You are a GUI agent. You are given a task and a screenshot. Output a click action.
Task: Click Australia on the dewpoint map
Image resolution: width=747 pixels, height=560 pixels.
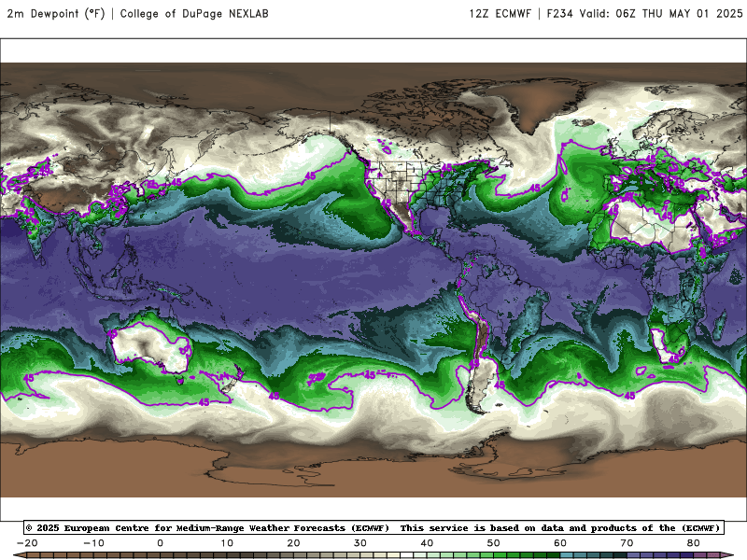[151, 347]
